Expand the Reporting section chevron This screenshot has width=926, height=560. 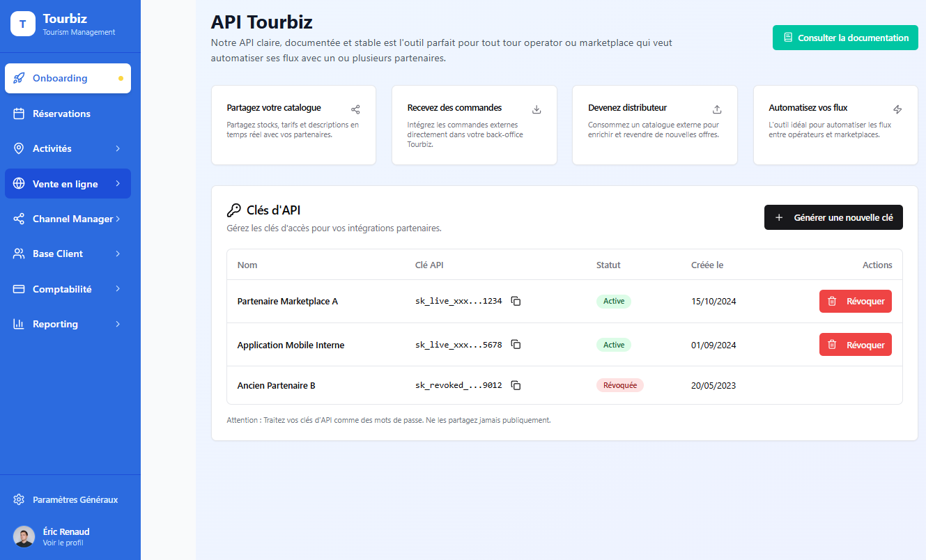pos(118,324)
